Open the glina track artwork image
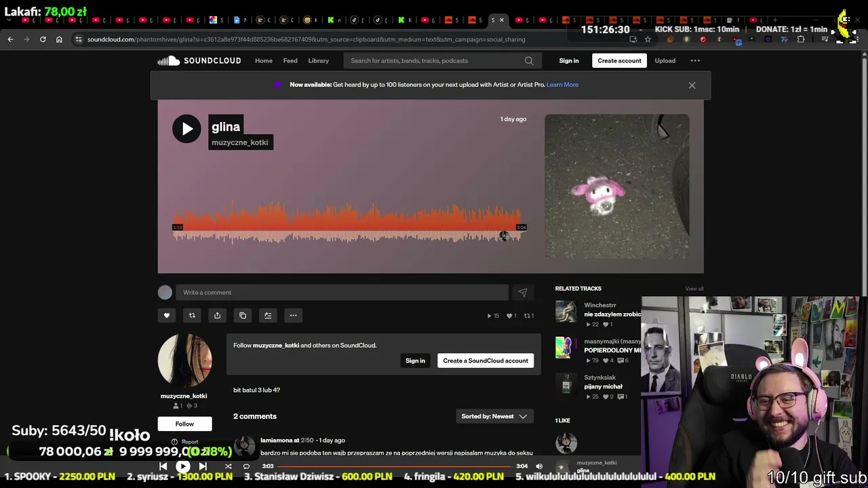The height and width of the screenshot is (488, 868). pyautogui.click(x=617, y=186)
